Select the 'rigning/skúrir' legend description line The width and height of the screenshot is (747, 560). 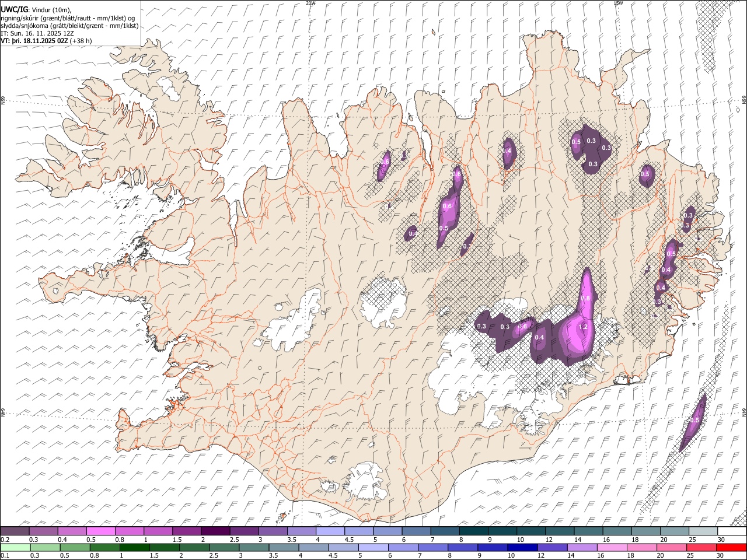point(69,18)
